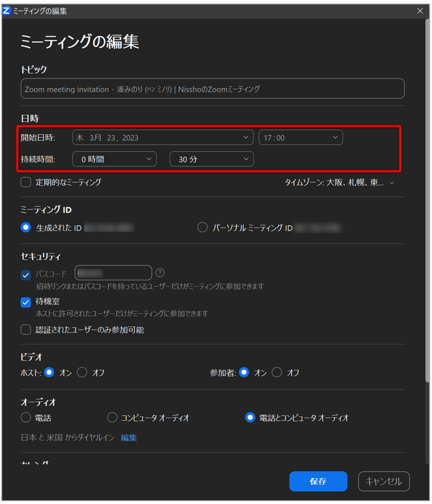This screenshot has width=432, height=504.
Task: Set participant video to オン
Action: pos(244,372)
